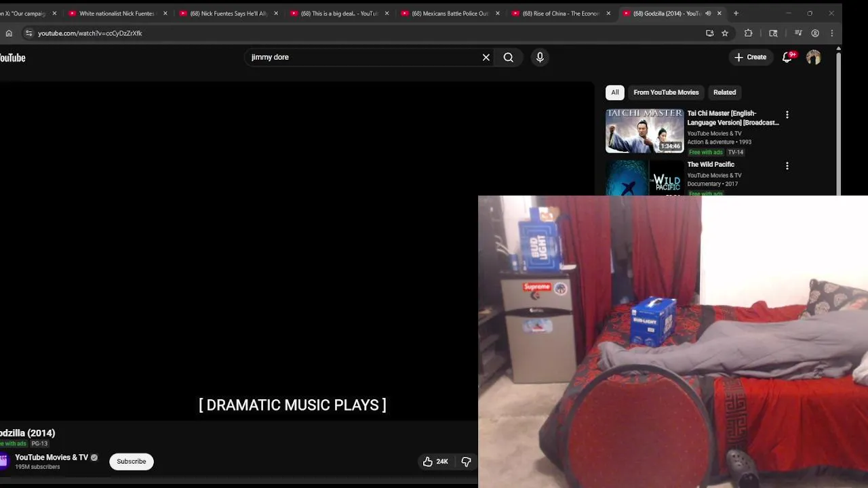The width and height of the screenshot is (868, 488).
Task: Open options menu for The Wild Pacific
Action: 787,165
